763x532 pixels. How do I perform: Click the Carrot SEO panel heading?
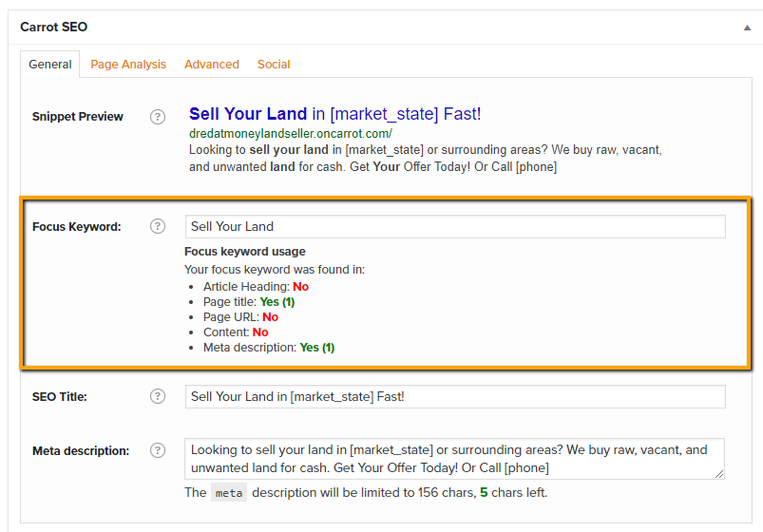pyautogui.click(x=53, y=27)
